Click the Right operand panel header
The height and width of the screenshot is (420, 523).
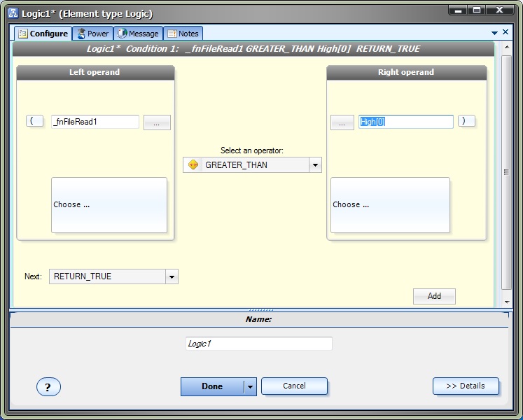click(407, 72)
